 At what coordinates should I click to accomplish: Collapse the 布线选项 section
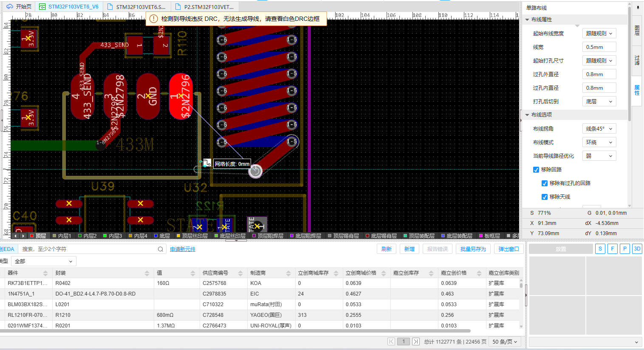527,115
